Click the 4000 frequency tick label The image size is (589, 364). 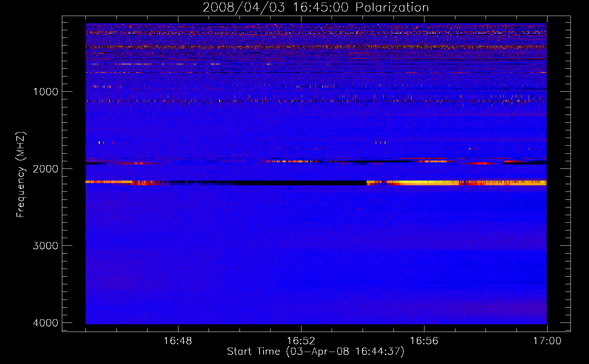(x=46, y=323)
